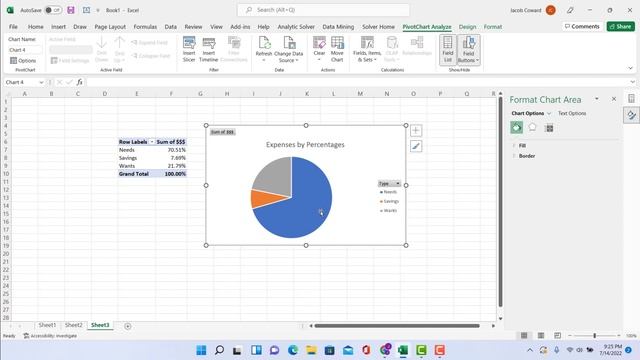Select the chart title Expenses by Percentages
This screenshot has width=640, height=360.
click(305, 144)
